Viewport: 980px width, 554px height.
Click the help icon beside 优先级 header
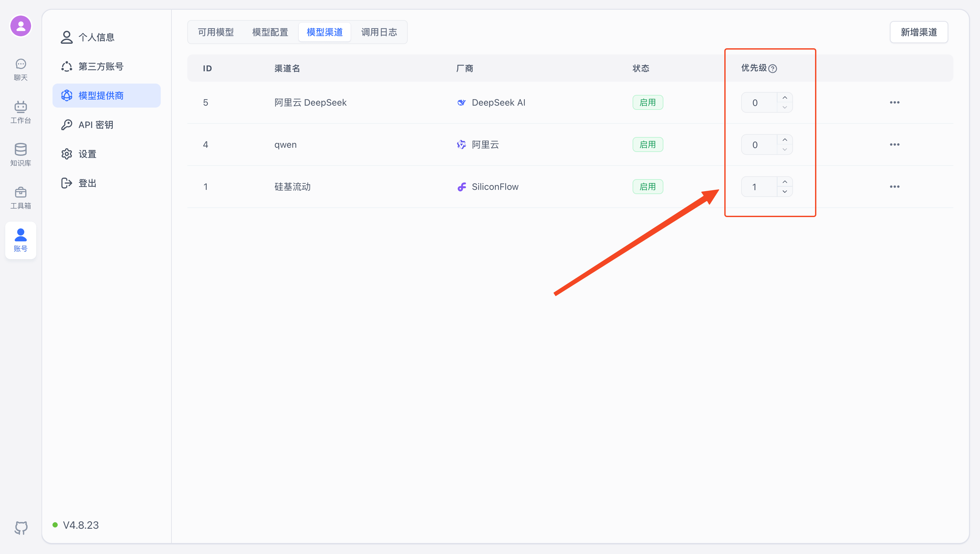click(773, 68)
